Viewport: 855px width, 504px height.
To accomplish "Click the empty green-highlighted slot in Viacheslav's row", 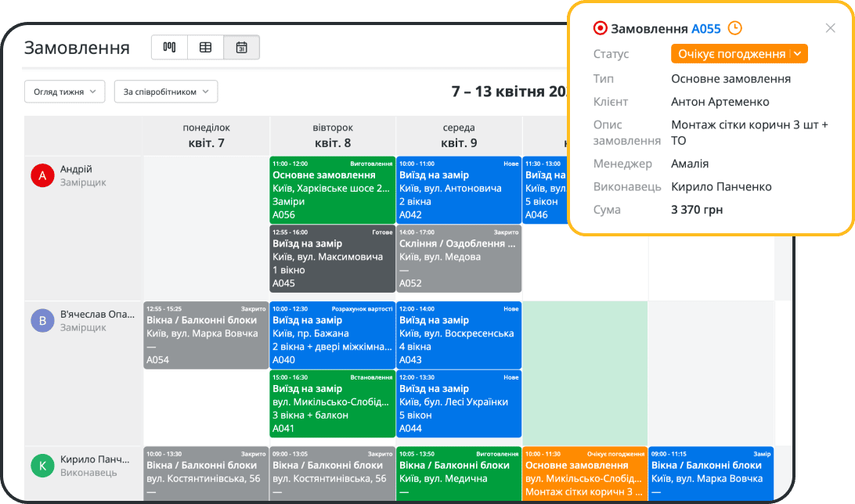I will coord(585,372).
